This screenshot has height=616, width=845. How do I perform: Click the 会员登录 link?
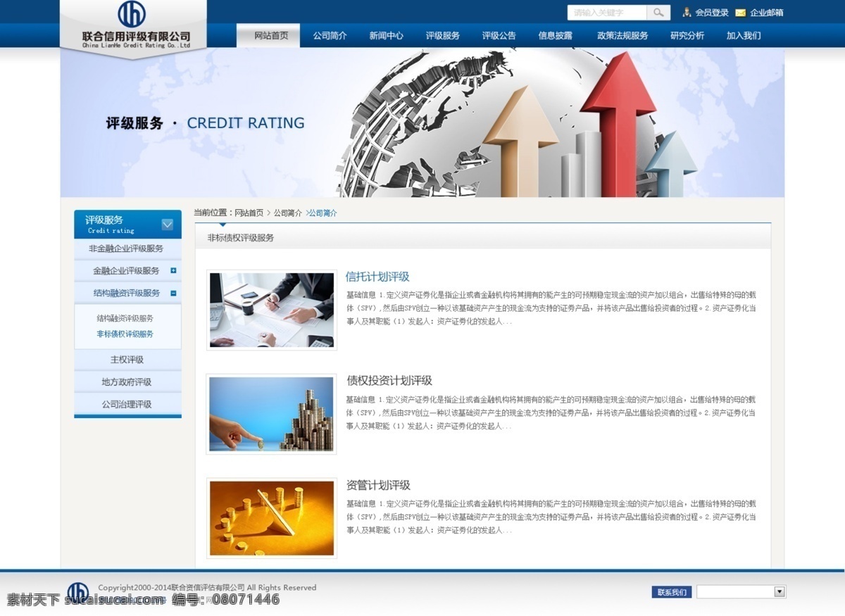pyautogui.click(x=712, y=13)
